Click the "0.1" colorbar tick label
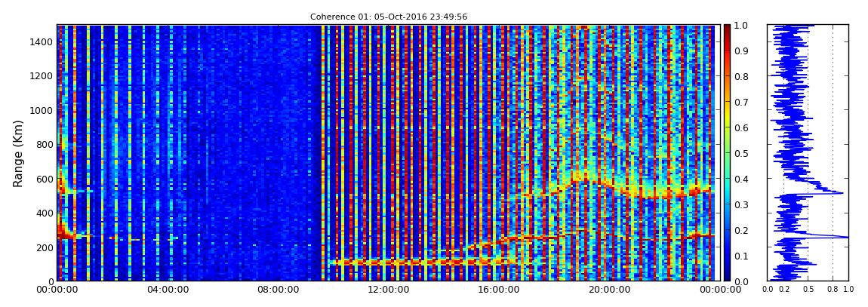 (x=742, y=256)
